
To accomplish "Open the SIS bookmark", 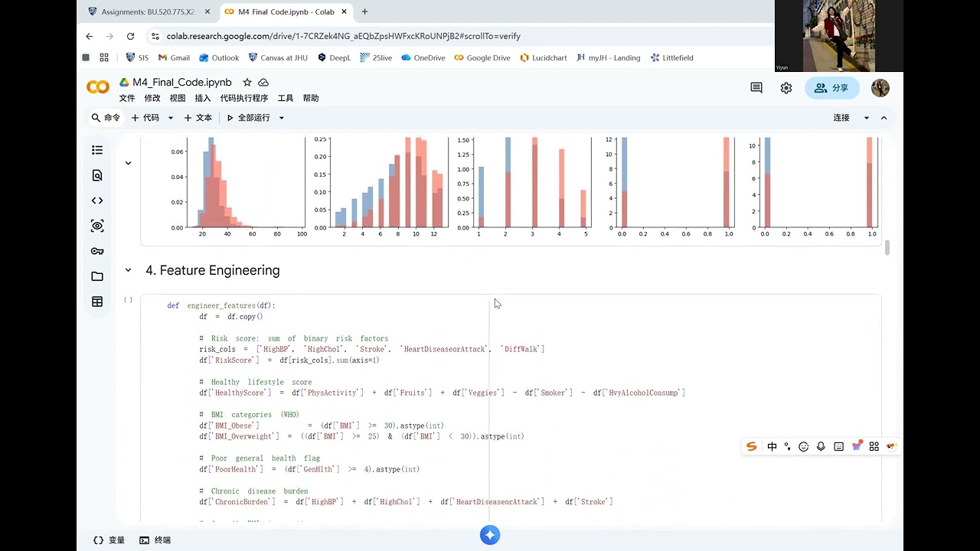I will point(136,57).
